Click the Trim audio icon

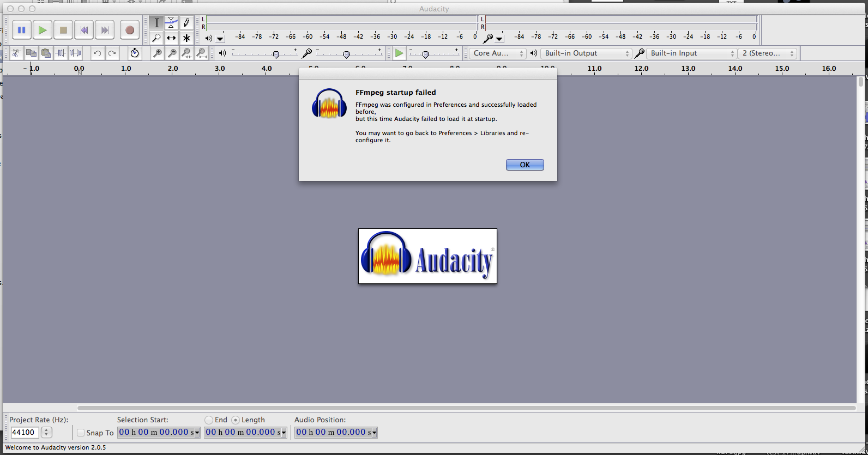[x=61, y=53]
